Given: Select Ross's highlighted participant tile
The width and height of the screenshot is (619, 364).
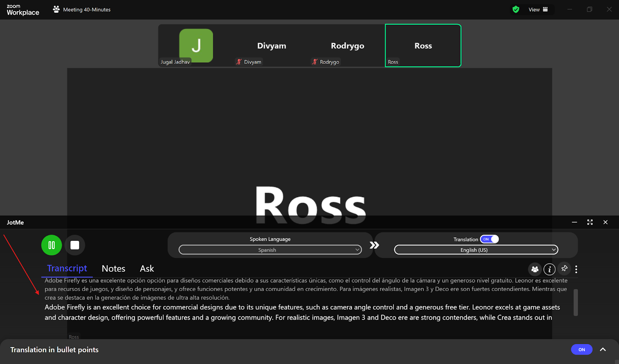Looking at the screenshot, I should click(423, 46).
